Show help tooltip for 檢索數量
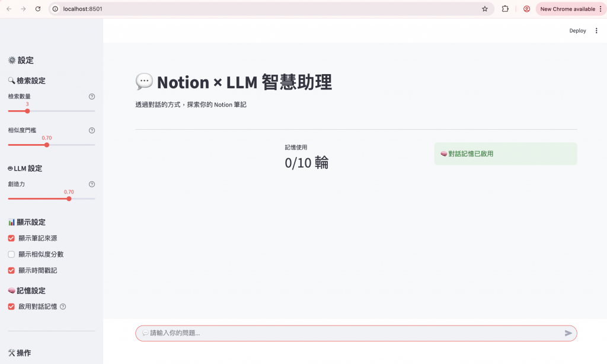The height and width of the screenshot is (364, 607). [92, 97]
